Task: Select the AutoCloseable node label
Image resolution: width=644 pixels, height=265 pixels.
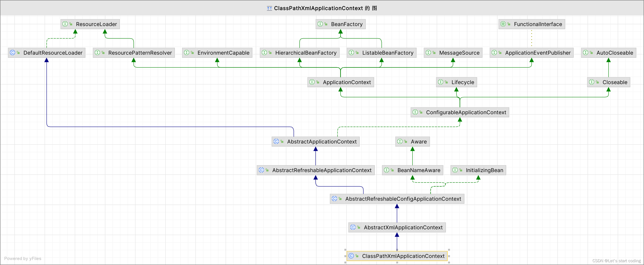Action: pyautogui.click(x=615, y=53)
